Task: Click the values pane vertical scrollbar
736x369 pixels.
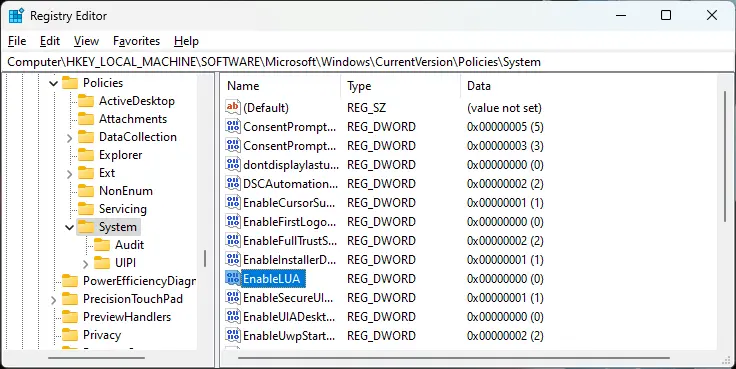Action: click(x=726, y=157)
